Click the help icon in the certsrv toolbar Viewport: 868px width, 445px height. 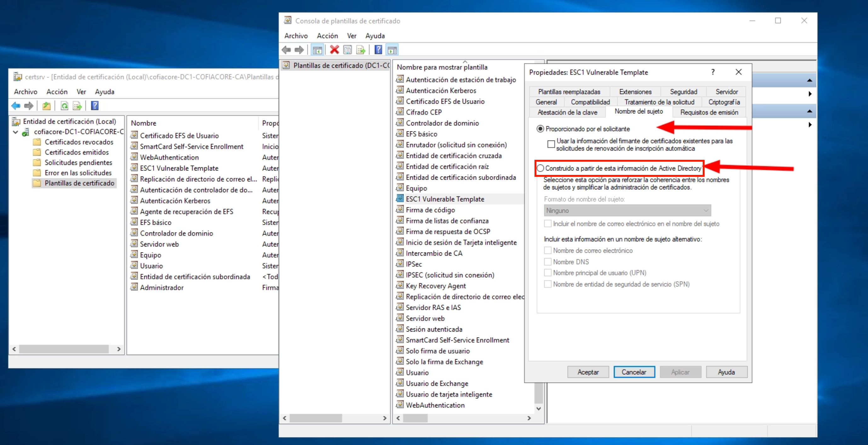(x=95, y=106)
